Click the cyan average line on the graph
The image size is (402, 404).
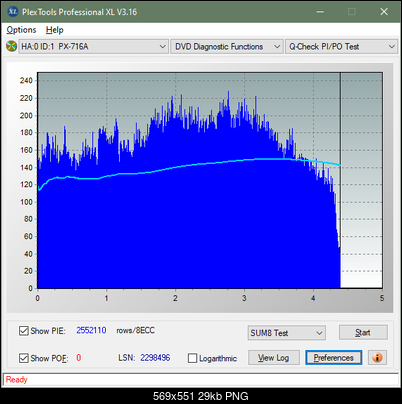(189, 165)
